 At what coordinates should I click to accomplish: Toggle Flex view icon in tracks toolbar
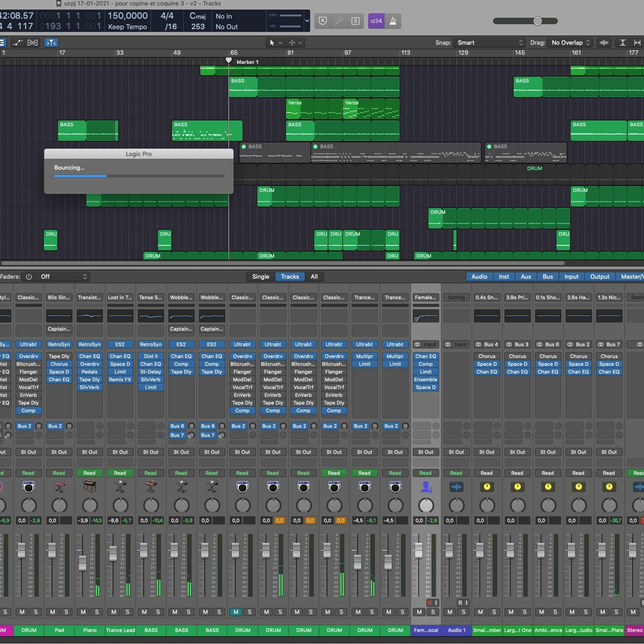[33, 43]
